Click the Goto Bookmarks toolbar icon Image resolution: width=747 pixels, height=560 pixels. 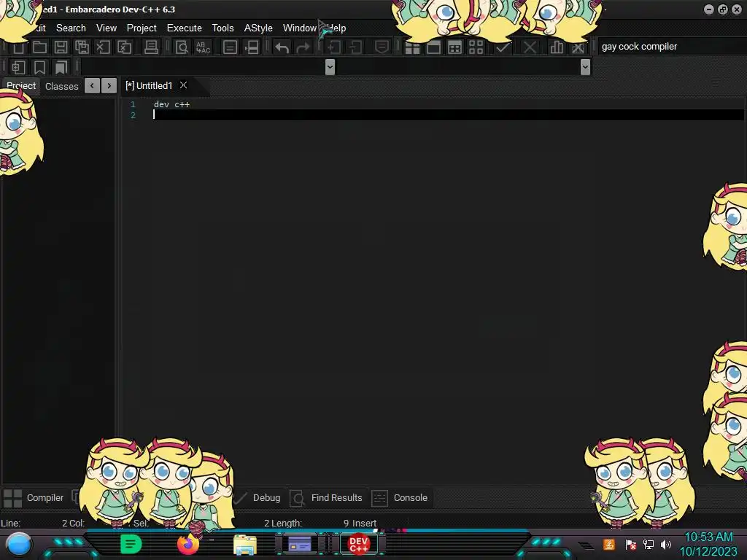point(61,67)
